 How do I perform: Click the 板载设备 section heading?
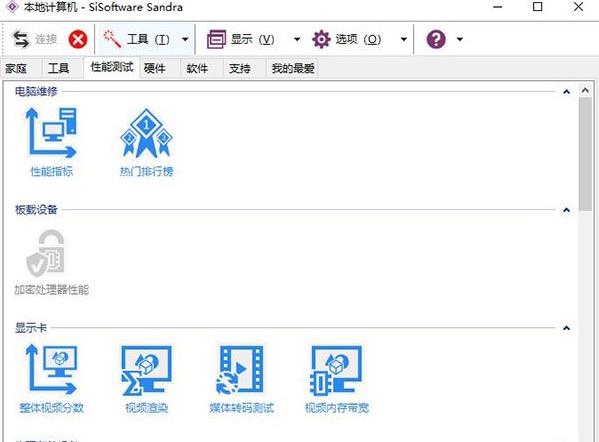pos(36,210)
